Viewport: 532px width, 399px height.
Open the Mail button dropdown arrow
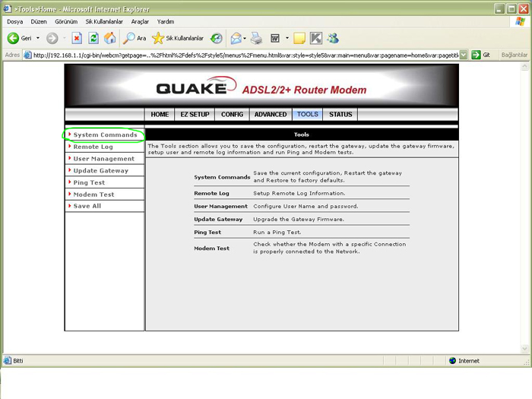(x=245, y=38)
